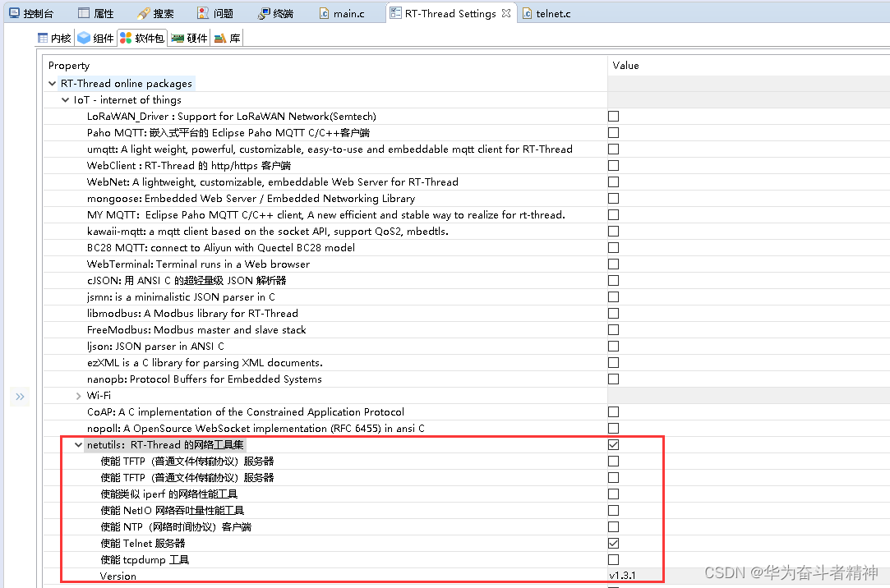
Task: Enable the WebTerminal package
Action: pos(613,264)
